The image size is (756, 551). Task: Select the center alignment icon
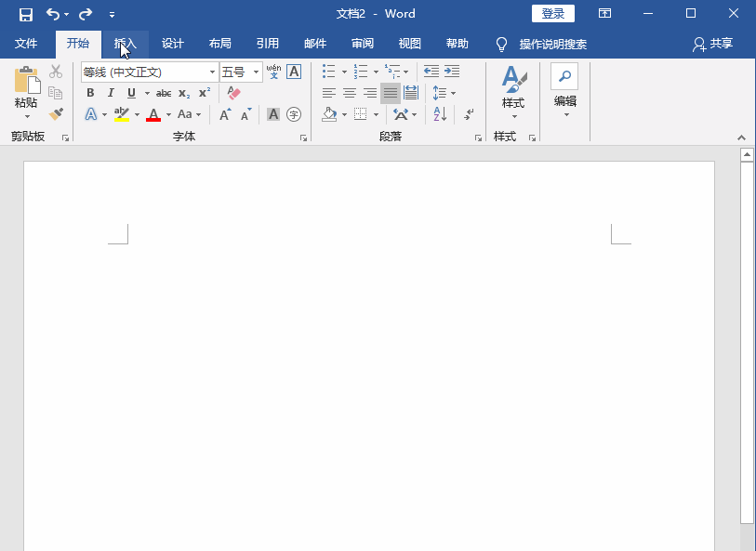349,92
